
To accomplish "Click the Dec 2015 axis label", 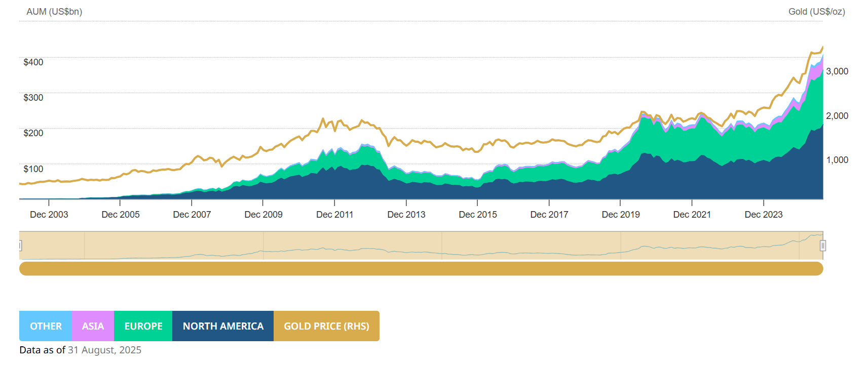I will pos(477,215).
